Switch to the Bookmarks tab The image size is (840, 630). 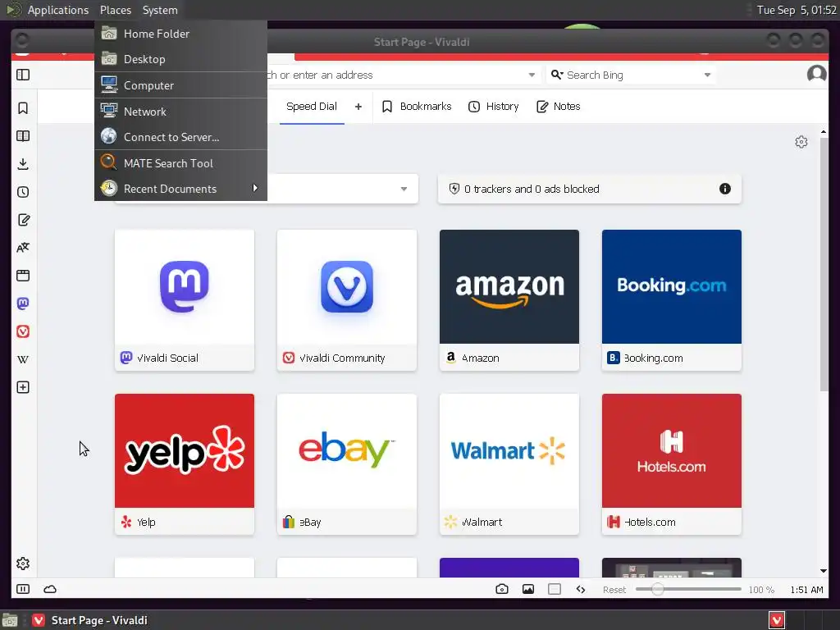[417, 107]
